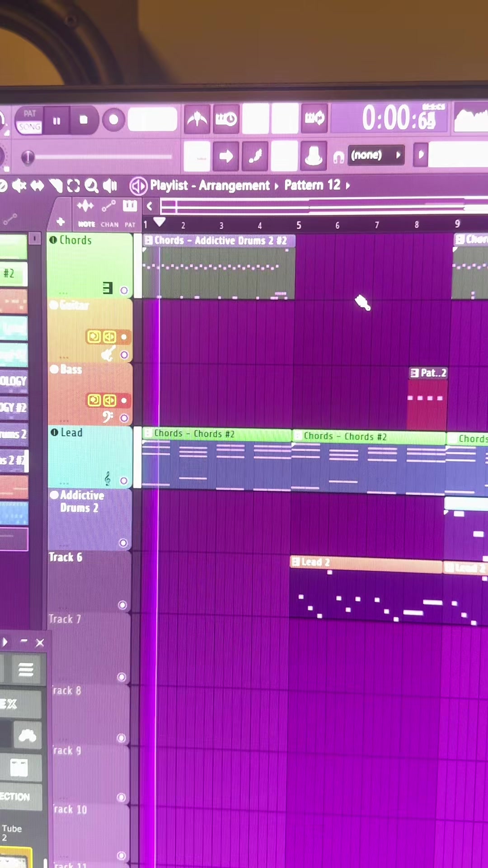Toggle mute dot on Addictive Drums 2 track
The width and height of the screenshot is (488, 868).
[x=54, y=495]
